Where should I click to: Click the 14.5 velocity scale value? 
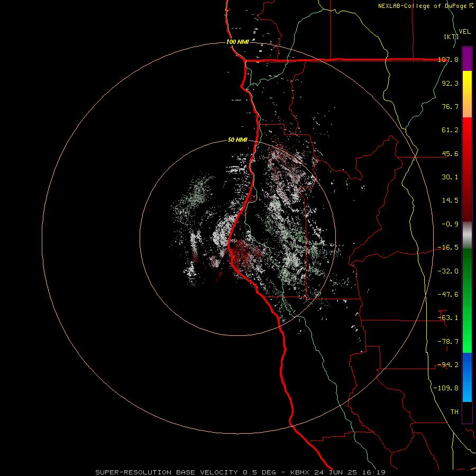(x=450, y=200)
